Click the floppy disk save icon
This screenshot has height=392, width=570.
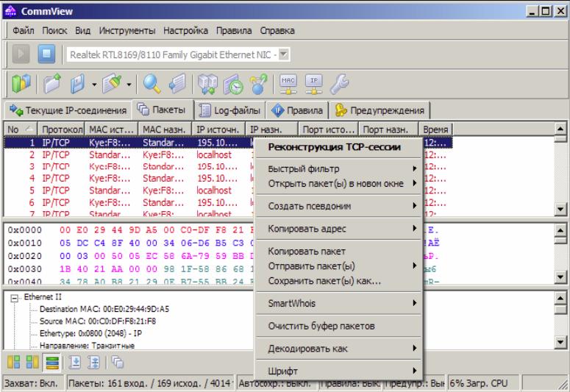(77, 84)
